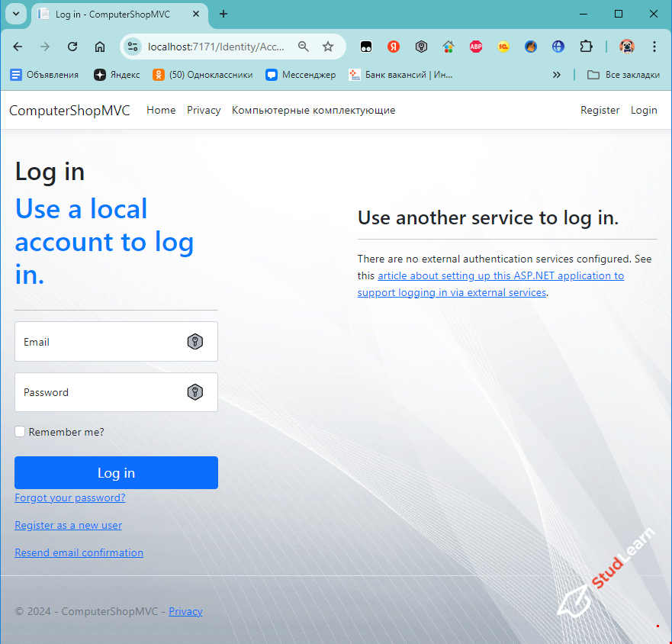Click the zoom magnifier in the address bar

point(303,47)
